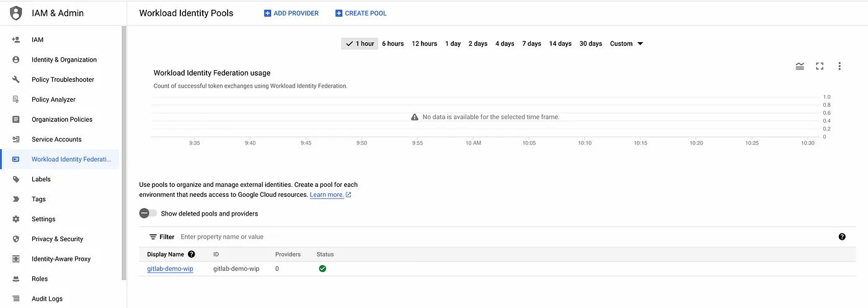Click the Settings gear icon in sidebar
Image resolution: width=868 pixels, height=308 pixels.
coord(16,219)
